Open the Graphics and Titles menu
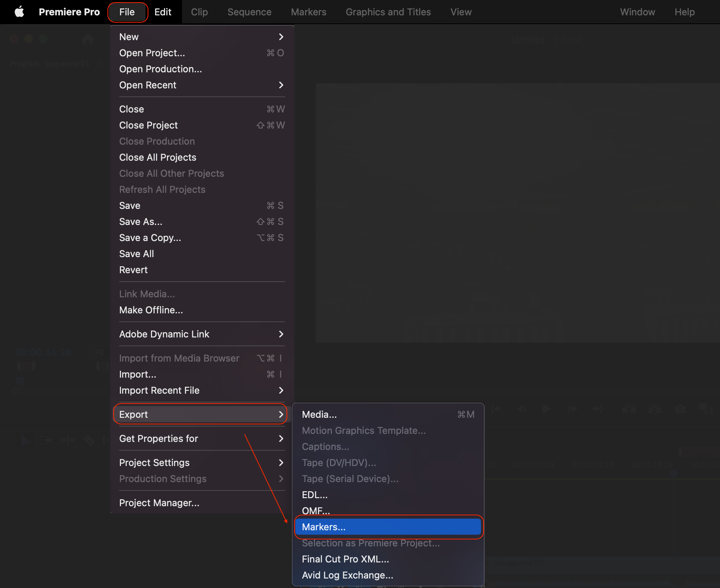The image size is (720, 588). tap(388, 12)
